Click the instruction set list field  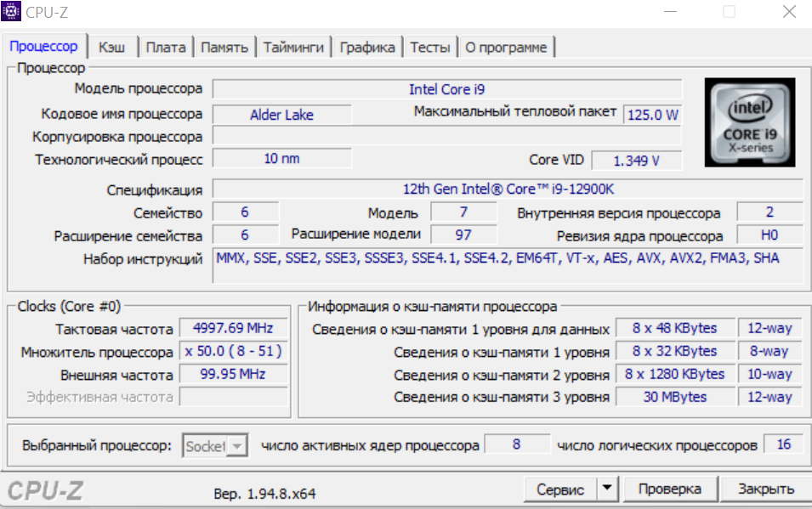(508, 266)
